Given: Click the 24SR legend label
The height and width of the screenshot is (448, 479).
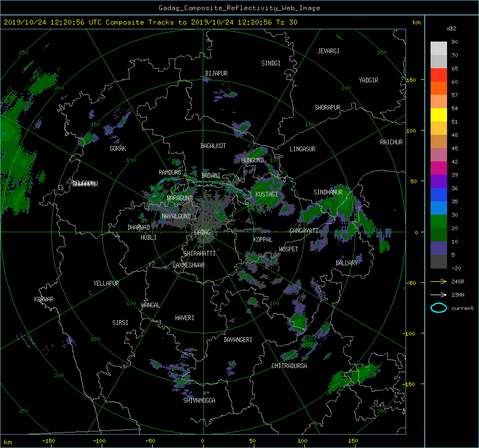Looking at the screenshot, I should tap(458, 281).
